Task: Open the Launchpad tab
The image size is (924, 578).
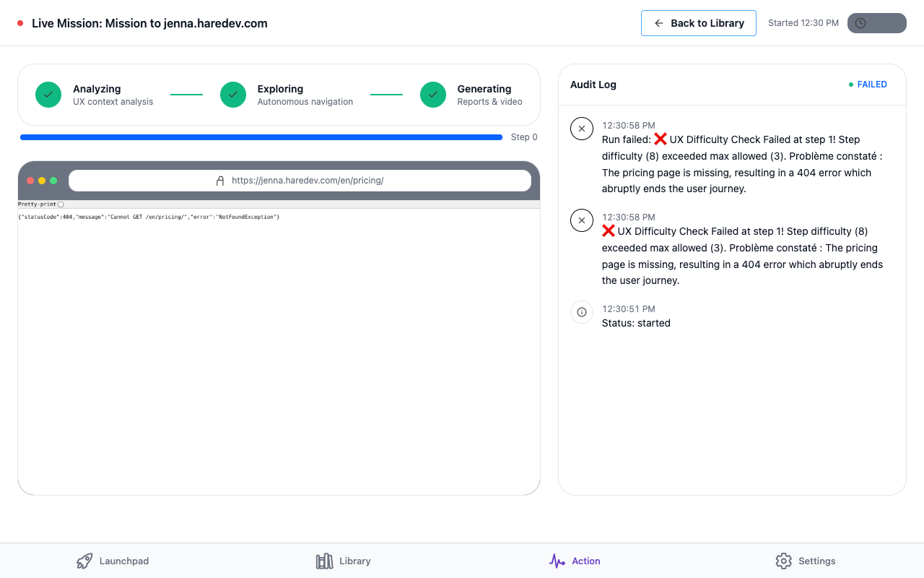Action: pyautogui.click(x=113, y=561)
